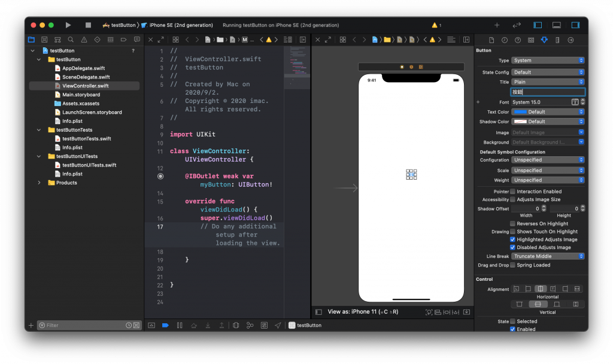The width and height of the screenshot is (613, 364).
Task: Collapse the testButtonTests group
Action: click(39, 130)
